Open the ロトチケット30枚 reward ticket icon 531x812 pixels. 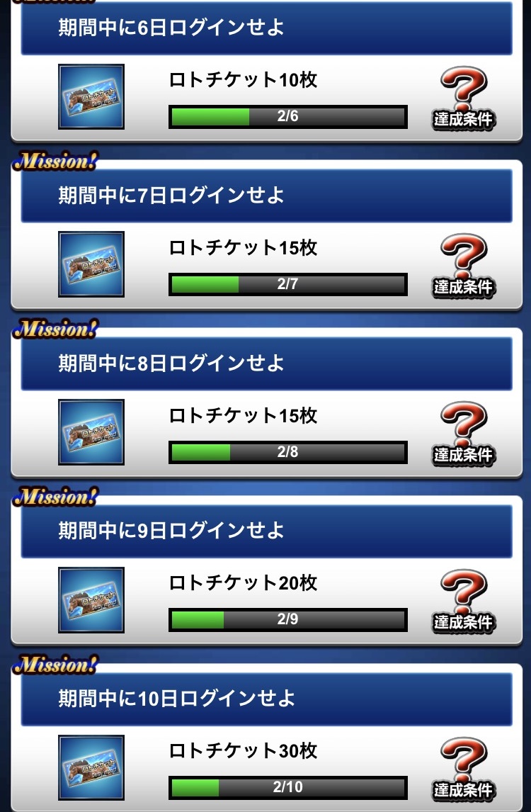(91, 767)
